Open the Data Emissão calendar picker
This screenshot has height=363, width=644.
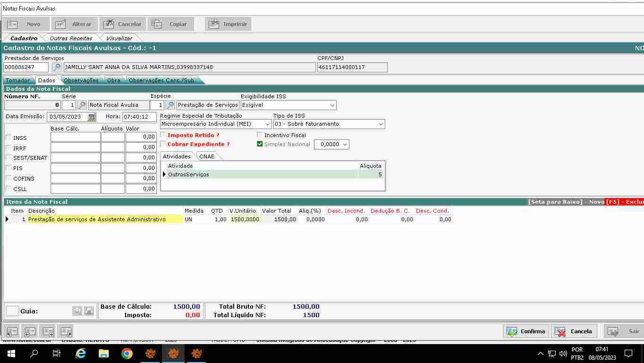[92, 117]
